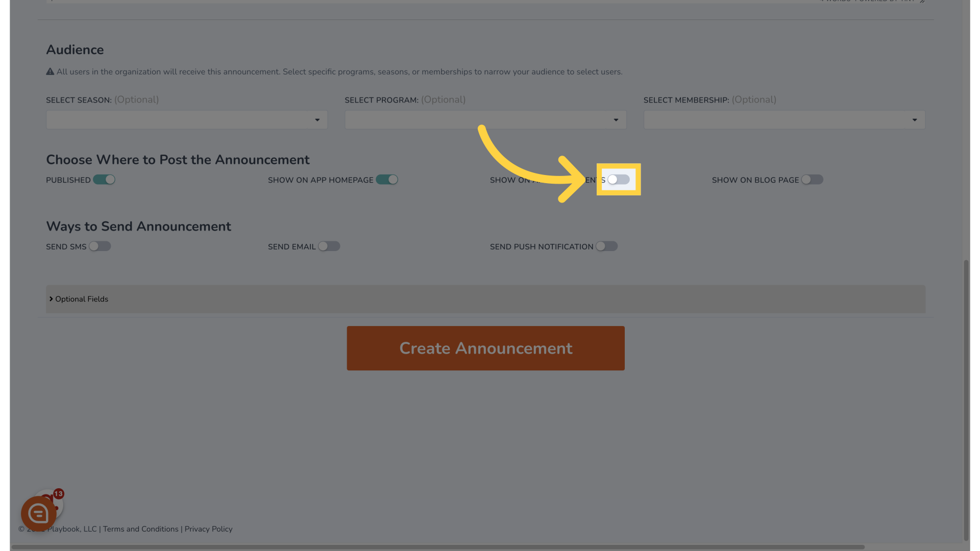980x551 pixels.
Task: Click the 'SELECT PROGRAM:' label text
Action: [x=381, y=100]
